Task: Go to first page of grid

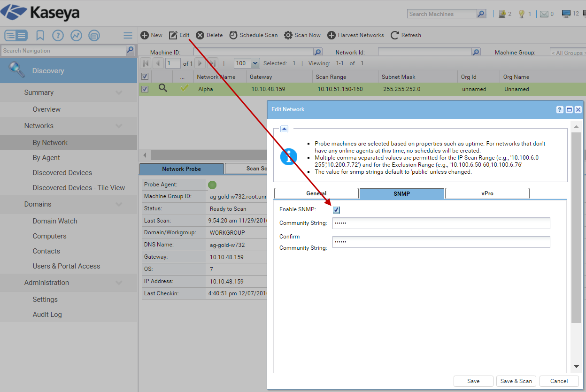Action: pos(146,63)
